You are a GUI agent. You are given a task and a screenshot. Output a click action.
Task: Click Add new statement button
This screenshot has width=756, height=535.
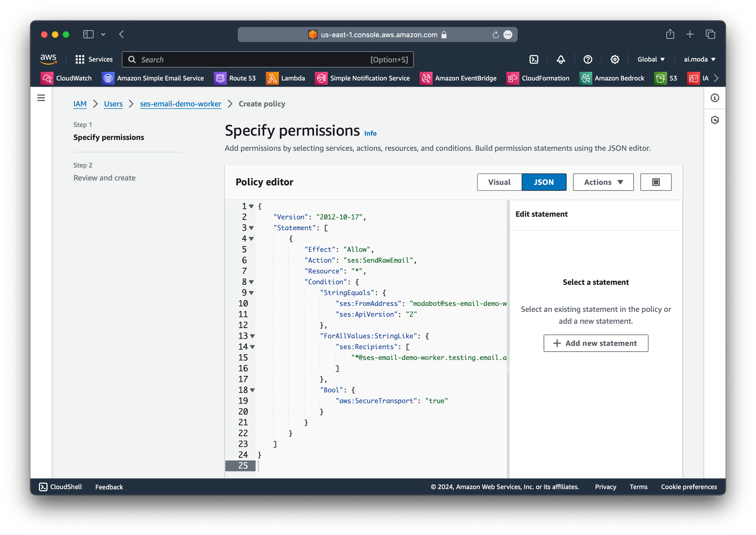pos(595,343)
